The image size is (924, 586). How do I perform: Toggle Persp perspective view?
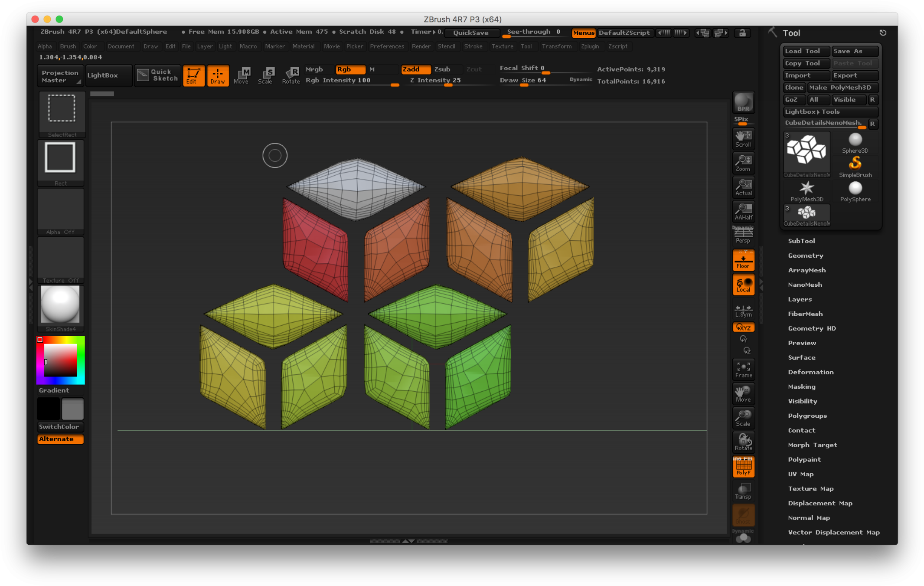coord(743,236)
